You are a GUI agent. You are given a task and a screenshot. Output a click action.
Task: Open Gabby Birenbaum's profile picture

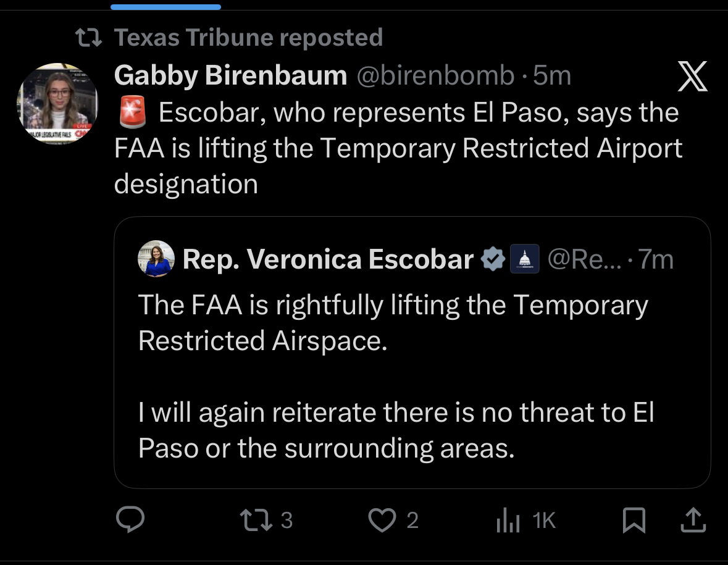coord(57,104)
